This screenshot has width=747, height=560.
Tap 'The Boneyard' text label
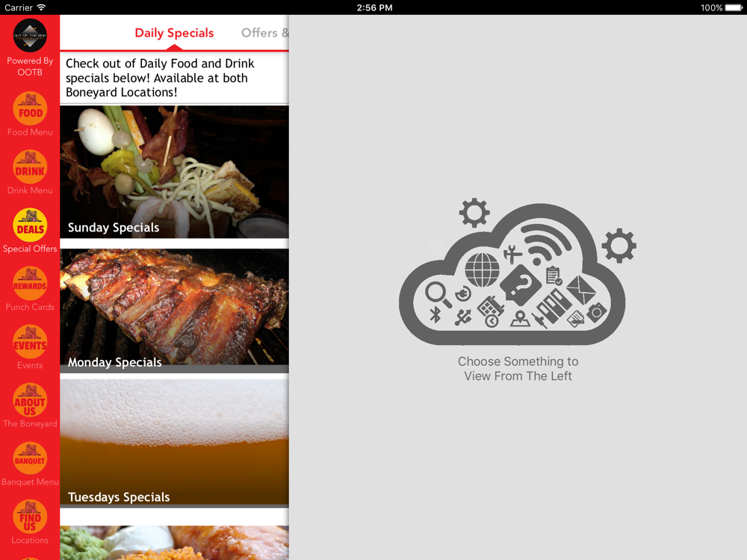click(x=30, y=423)
